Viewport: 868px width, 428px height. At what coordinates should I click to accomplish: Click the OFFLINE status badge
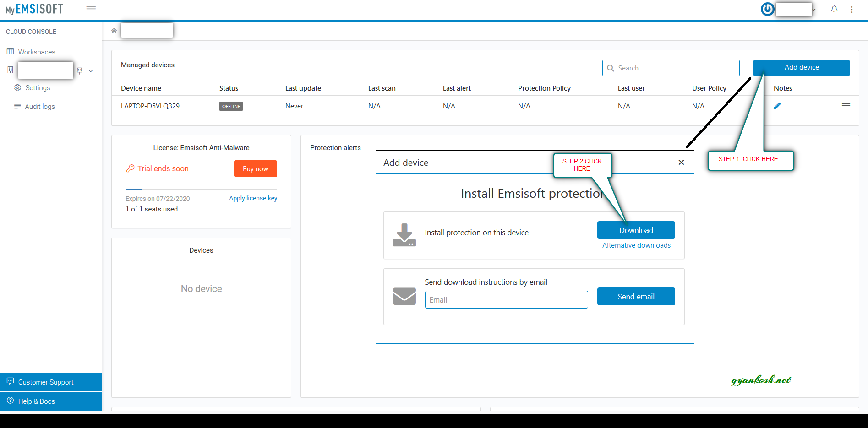pyautogui.click(x=231, y=106)
